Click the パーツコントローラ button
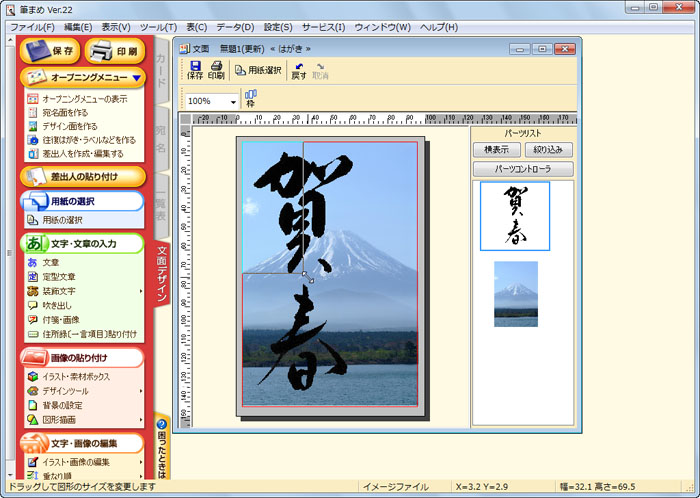700x498 pixels. coord(523,169)
